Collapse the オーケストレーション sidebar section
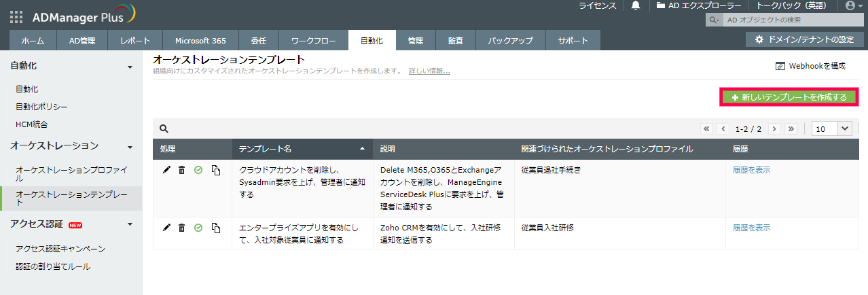Screen dimensions: 868x295 click(130, 146)
